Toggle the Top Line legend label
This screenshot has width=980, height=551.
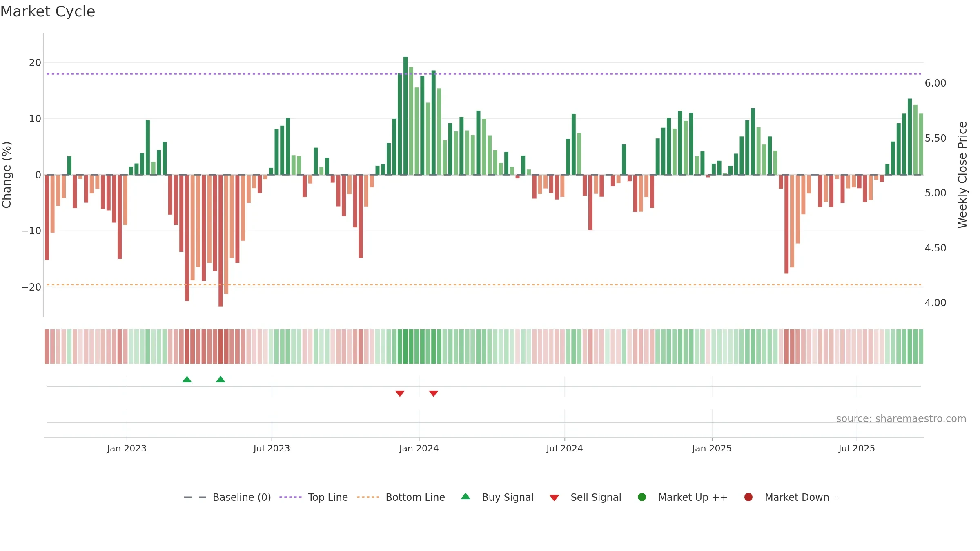[328, 497]
